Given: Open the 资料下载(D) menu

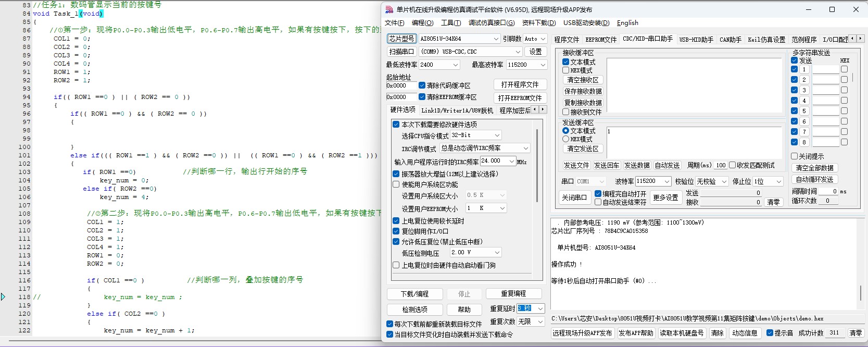Looking at the screenshot, I should coord(539,23).
